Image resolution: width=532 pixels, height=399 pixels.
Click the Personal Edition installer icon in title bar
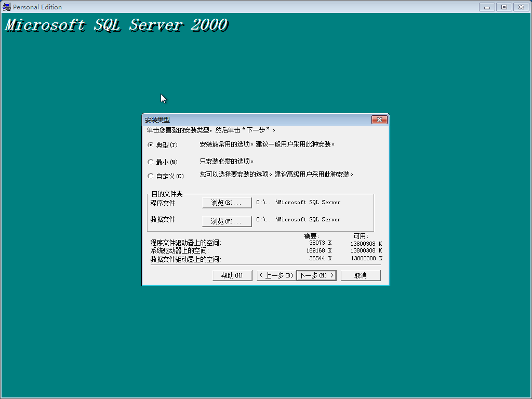pyautogui.click(x=7, y=7)
